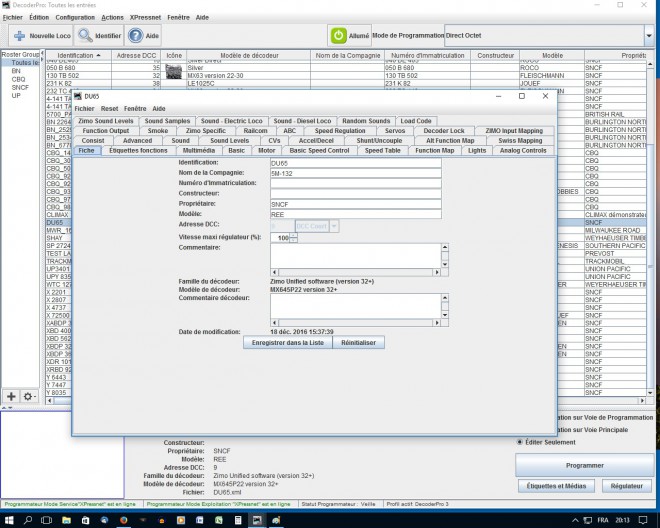Screen dimensions: 660x528
Task: Select the SNCF roster group
Action: pyautogui.click(x=20, y=88)
